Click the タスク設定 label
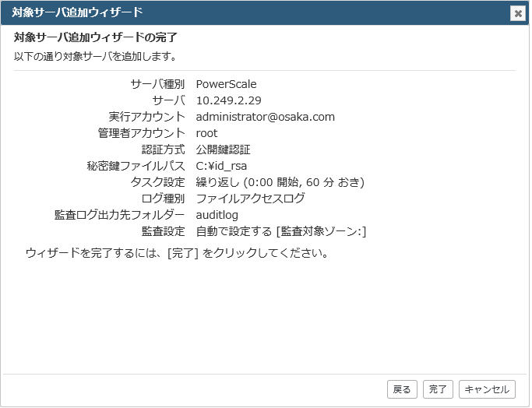 pos(158,182)
